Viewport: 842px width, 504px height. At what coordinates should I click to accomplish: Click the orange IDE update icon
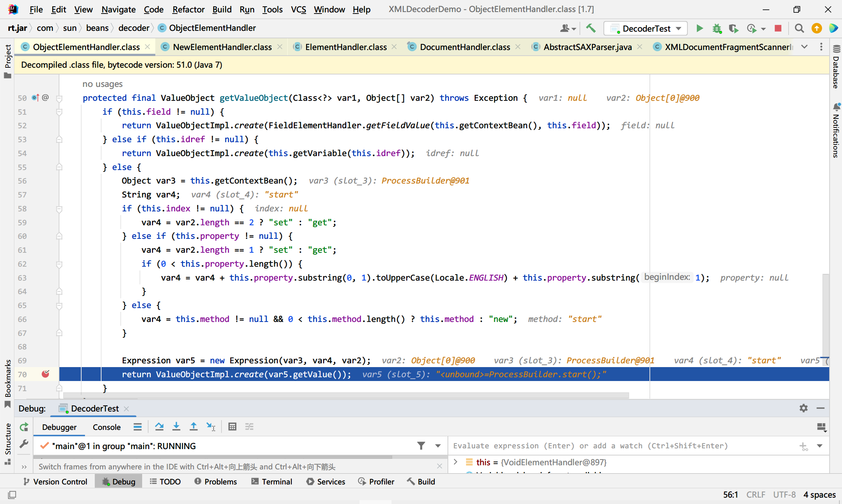816,28
